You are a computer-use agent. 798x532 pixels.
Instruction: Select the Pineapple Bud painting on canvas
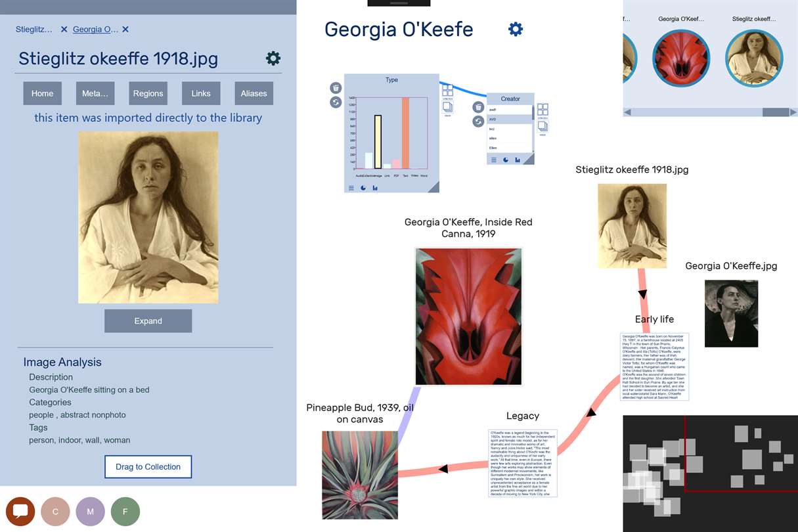click(x=360, y=475)
